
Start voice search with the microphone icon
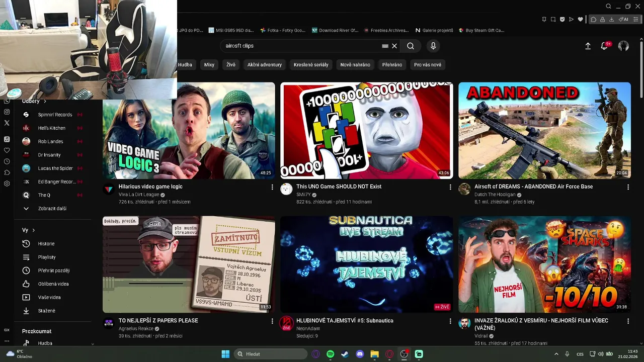coord(433,46)
